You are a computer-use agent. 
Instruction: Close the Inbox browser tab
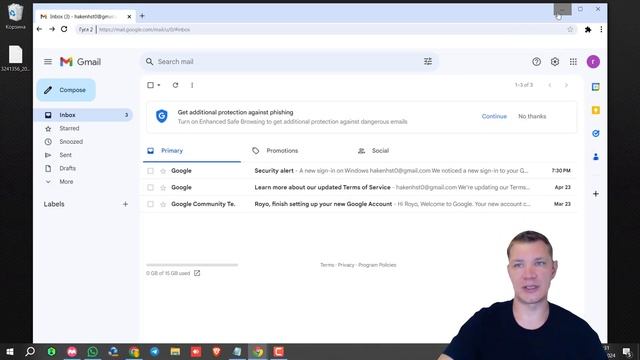point(129,16)
